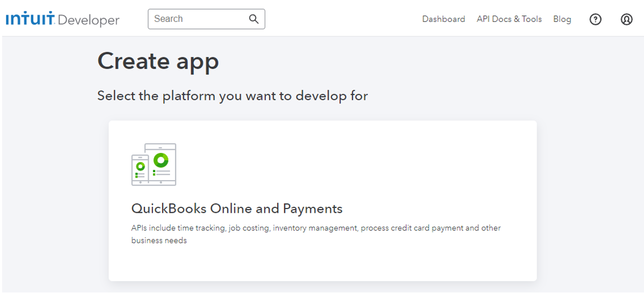
Task: Click the word Developer in the header logo
Action: [x=88, y=20]
